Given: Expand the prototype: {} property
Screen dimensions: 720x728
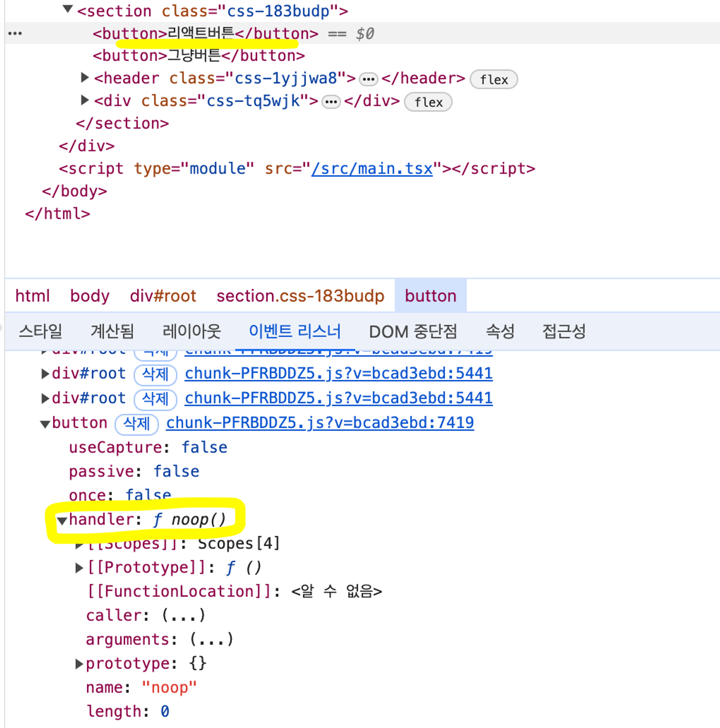Looking at the screenshot, I should point(79,664).
